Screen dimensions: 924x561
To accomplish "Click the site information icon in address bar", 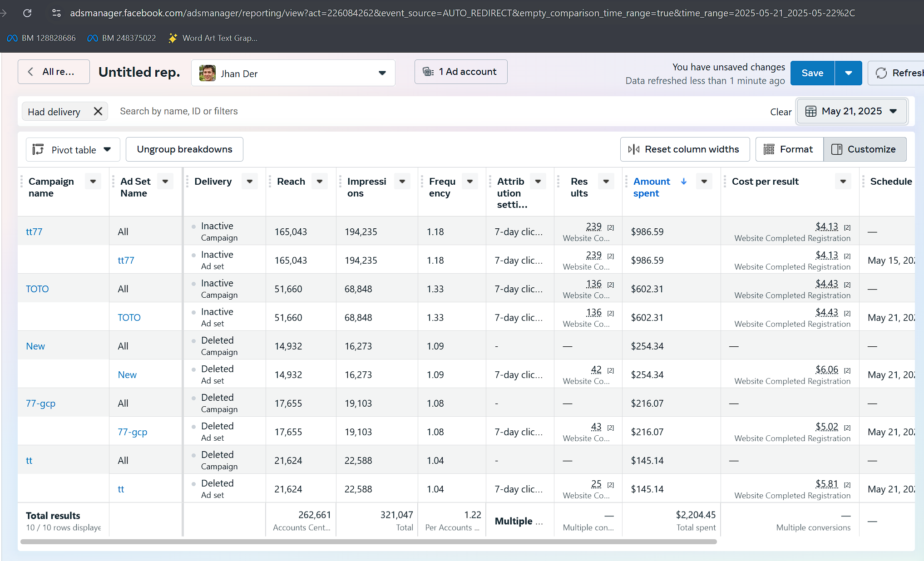I will (x=56, y=13).
